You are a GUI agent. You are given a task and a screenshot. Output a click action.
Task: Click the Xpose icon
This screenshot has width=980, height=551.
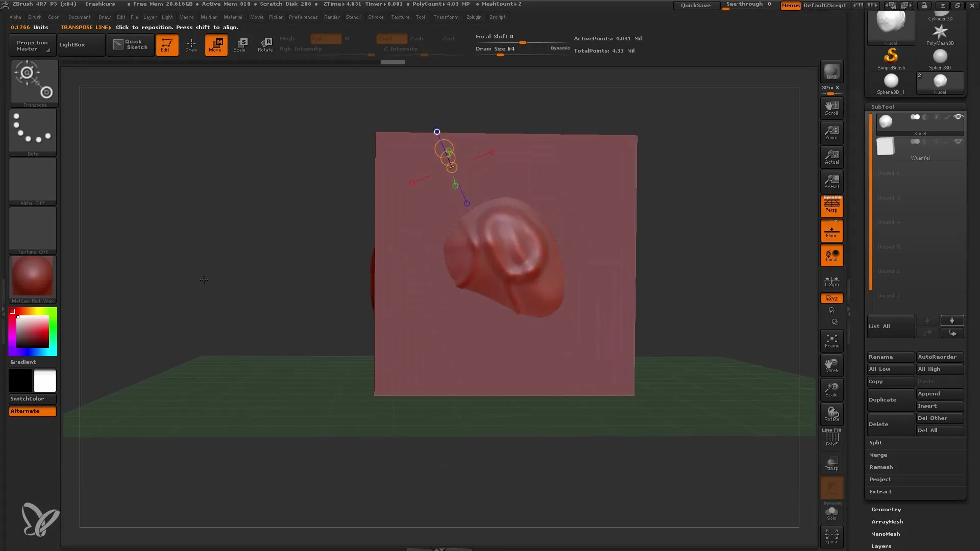click(x=831, y=536)
